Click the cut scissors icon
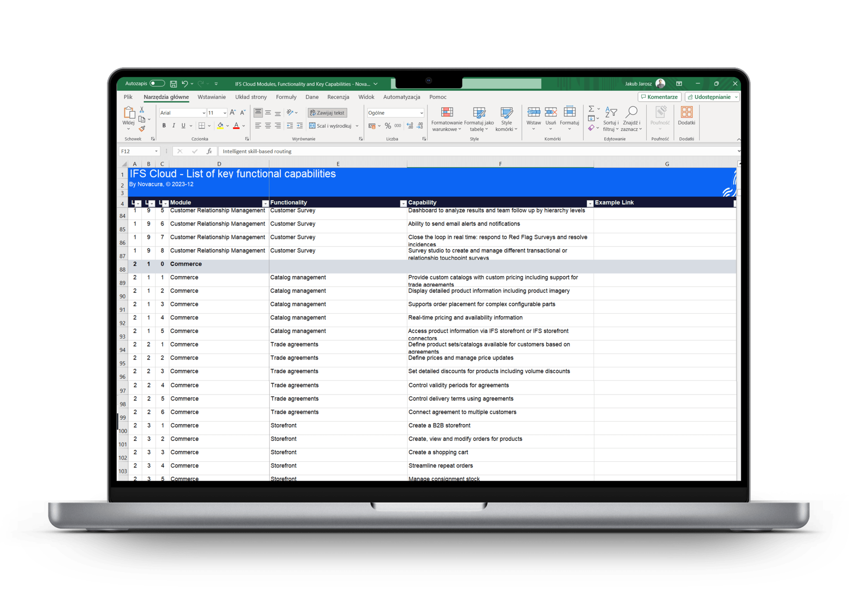This screenshot has width=861, height=616. (x=142, y=110)
